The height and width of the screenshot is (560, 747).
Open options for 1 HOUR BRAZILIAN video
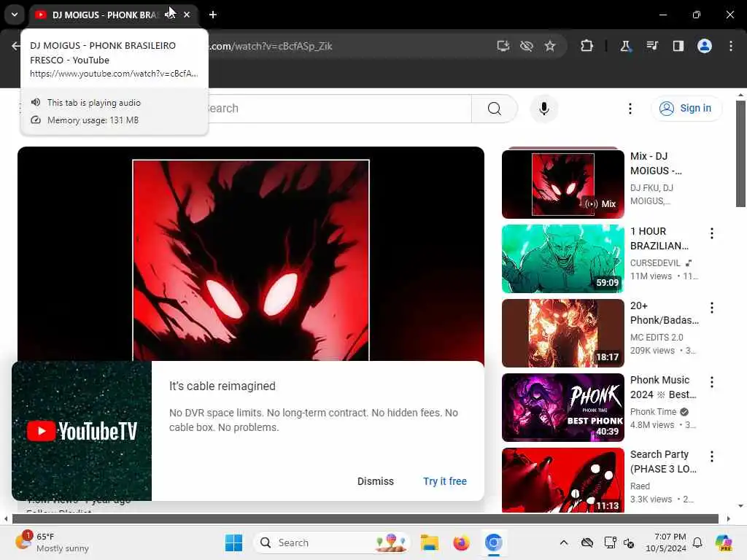coord(712,233)
